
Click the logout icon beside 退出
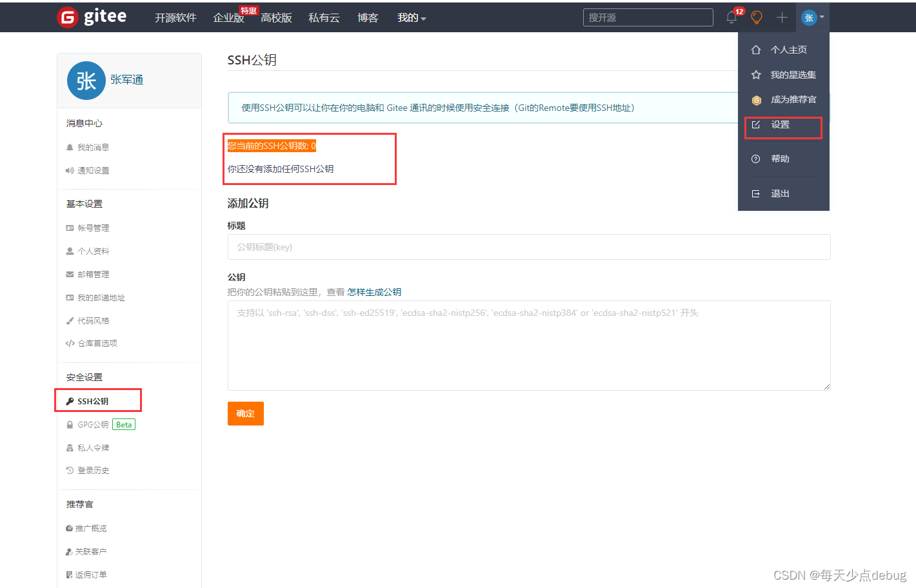click(755, 193)
